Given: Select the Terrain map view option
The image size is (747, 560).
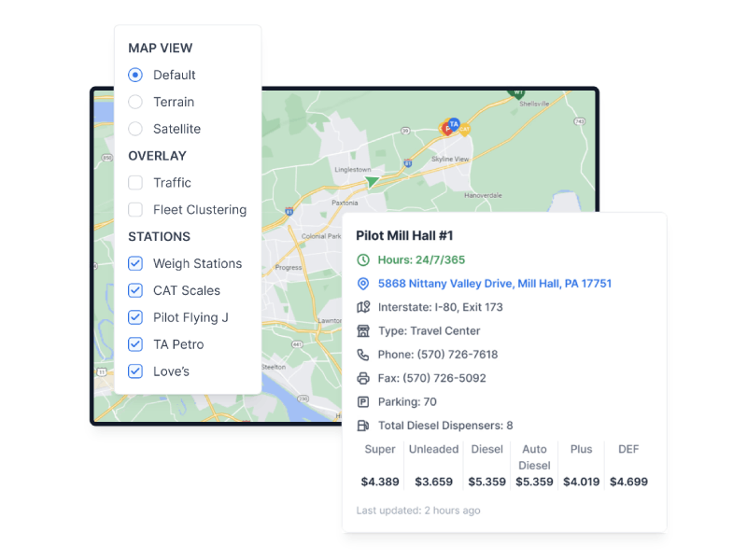Looking at the screenshot, I should click(x=135, y=102).
